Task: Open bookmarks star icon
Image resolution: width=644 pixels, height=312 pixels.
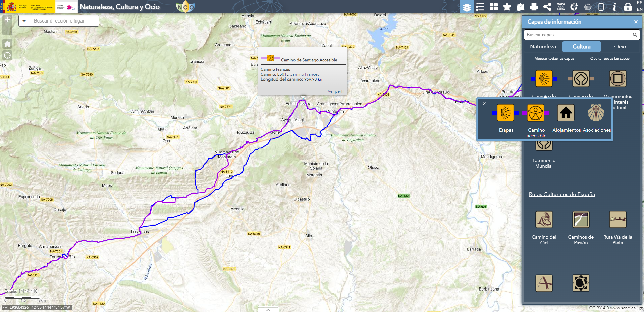Action: click(x=507, y=7)
